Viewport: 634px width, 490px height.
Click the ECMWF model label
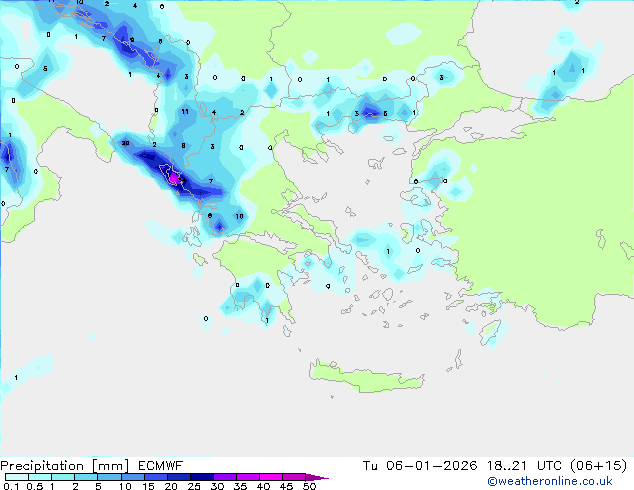point(161,465)
